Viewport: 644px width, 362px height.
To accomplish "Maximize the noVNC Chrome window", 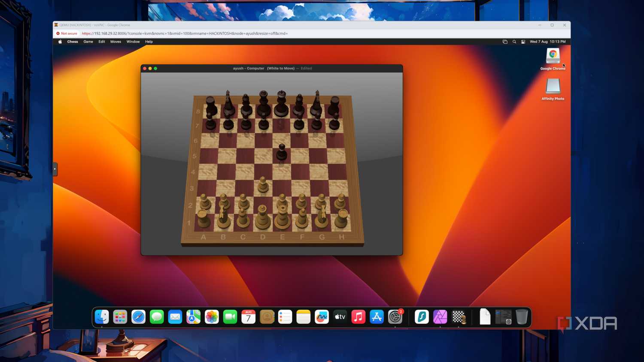I will coord(552,25).
